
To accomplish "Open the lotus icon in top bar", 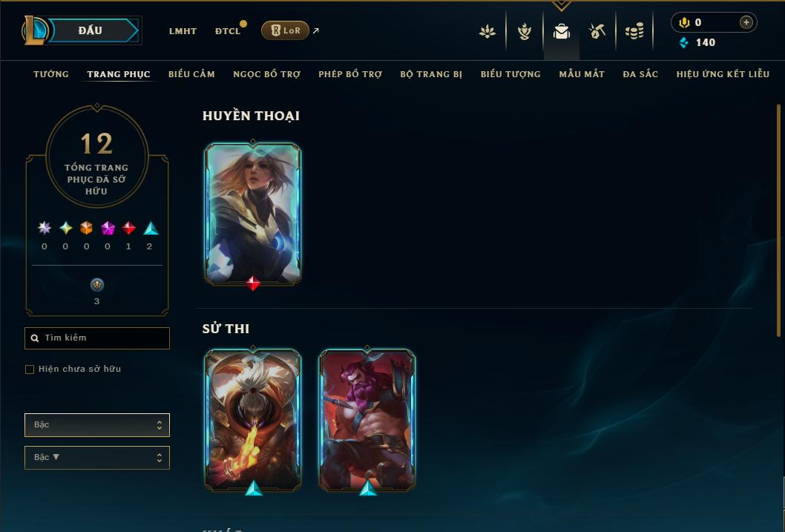I will 487,31.
